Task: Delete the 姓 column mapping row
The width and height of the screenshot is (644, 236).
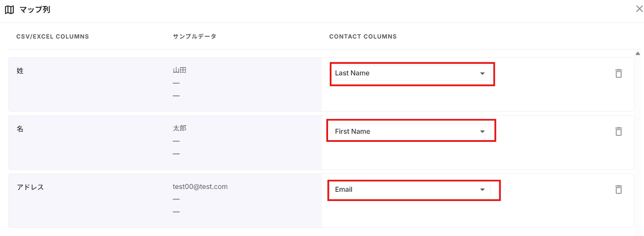Action: [x=619, y=73]
